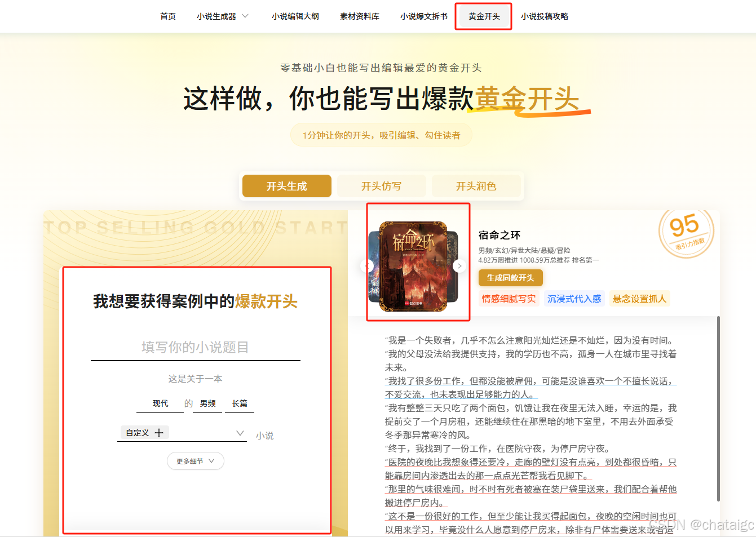Click the line starting 终于，我找到了一份工作
This screenshot has height=537, width=756.
tap(498, 449)
